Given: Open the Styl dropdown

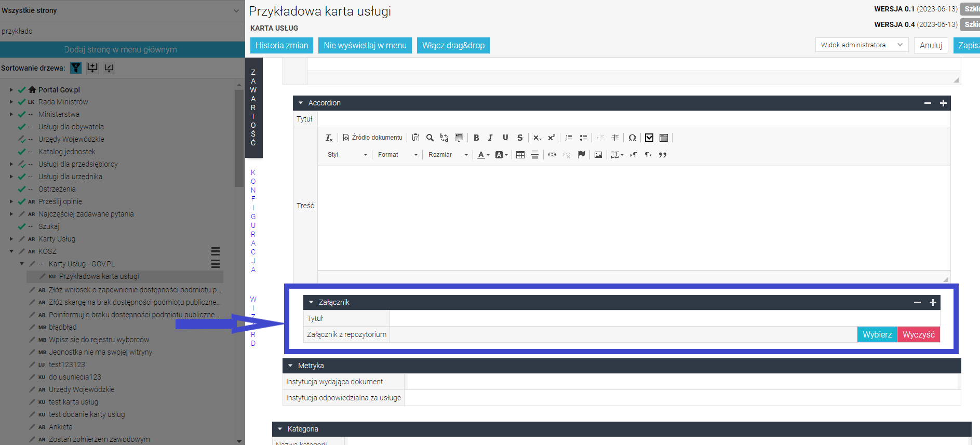Looking at the screenshot, I should click(x=347, y=155).
